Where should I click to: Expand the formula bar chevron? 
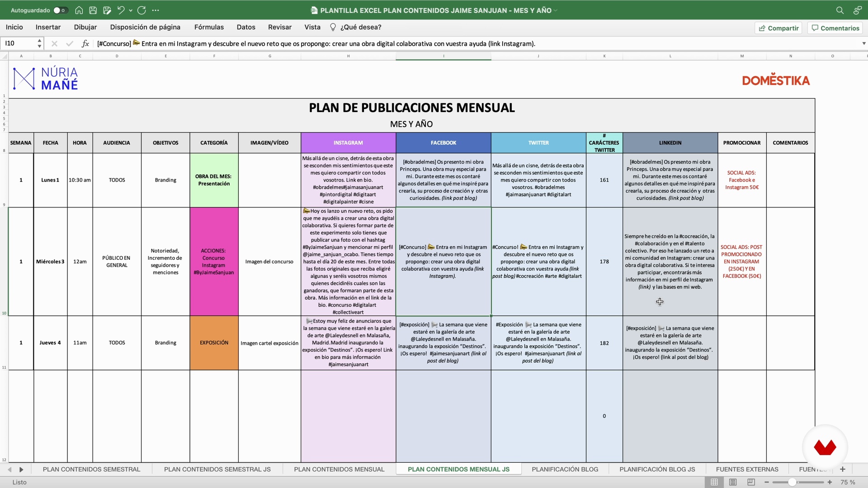pyautogui.click(x=863, y=43)
